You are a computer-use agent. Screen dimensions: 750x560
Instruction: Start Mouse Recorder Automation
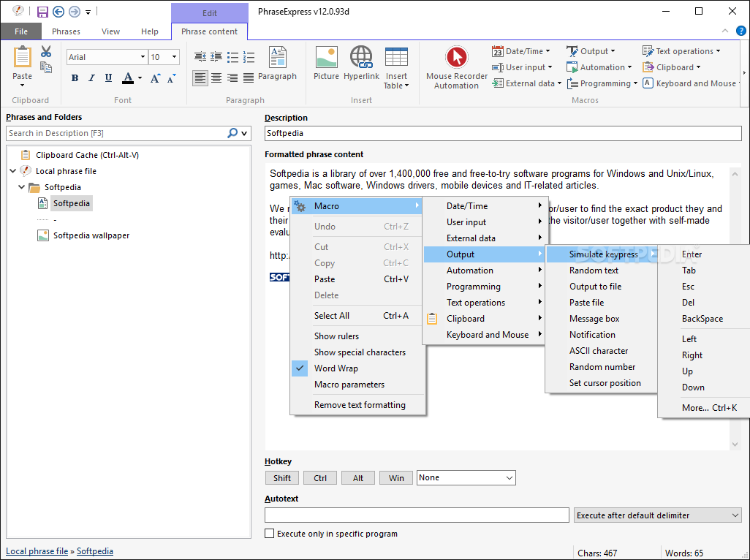(x=456, y=67)
